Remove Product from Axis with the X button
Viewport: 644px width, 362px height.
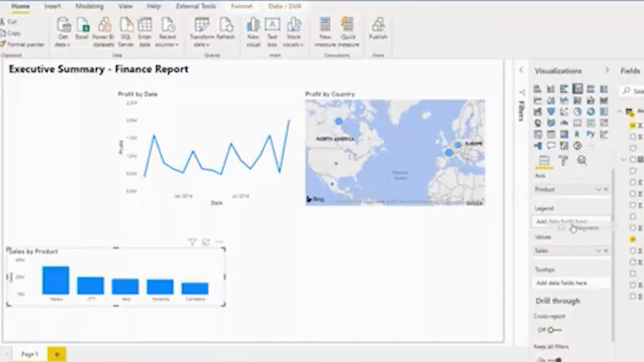click(606, 190)
